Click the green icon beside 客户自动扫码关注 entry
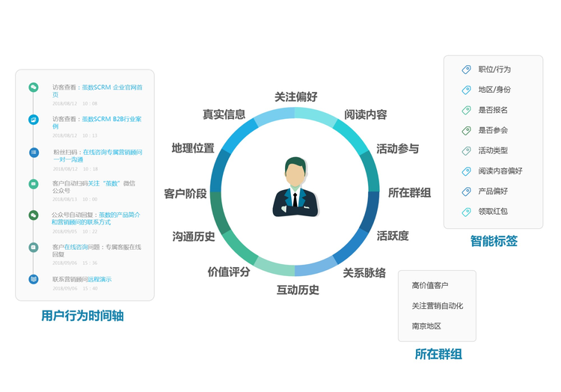 (x=33, y=184)
